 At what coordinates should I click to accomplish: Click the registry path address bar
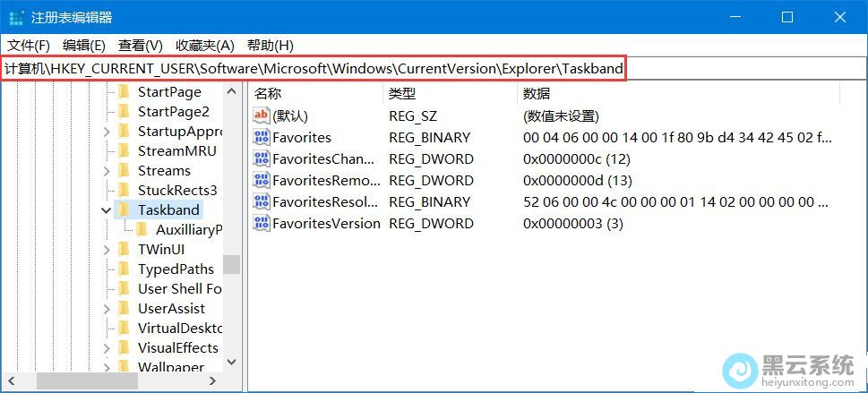pyautogui.click(x=314, y=69)
